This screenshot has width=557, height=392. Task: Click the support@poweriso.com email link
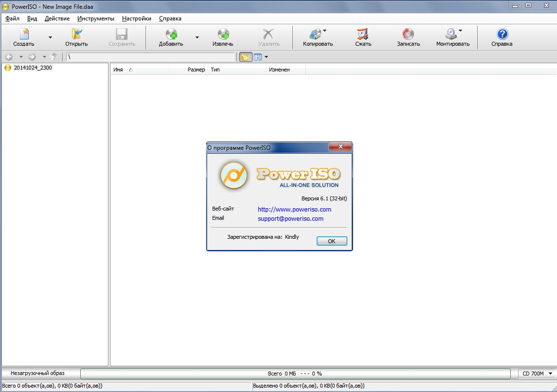pyautogui.click(x=290, y=219)
